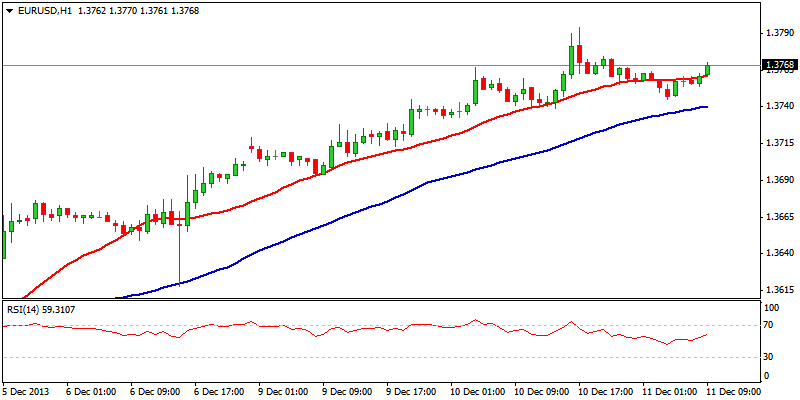This screenshot has width=800, height=400.
Task: Click the 9 Dec 17:00 time label
Action: pyautogui.click(x=410, y=391)
